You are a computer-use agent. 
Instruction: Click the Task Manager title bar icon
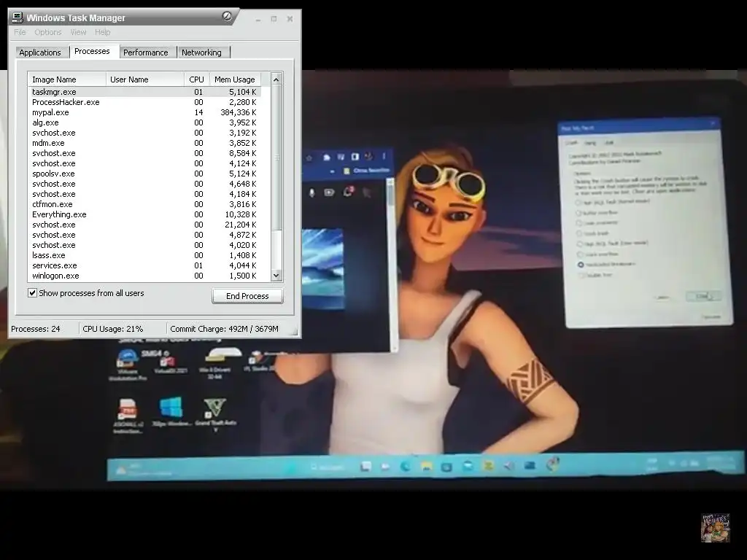(18, 17)
